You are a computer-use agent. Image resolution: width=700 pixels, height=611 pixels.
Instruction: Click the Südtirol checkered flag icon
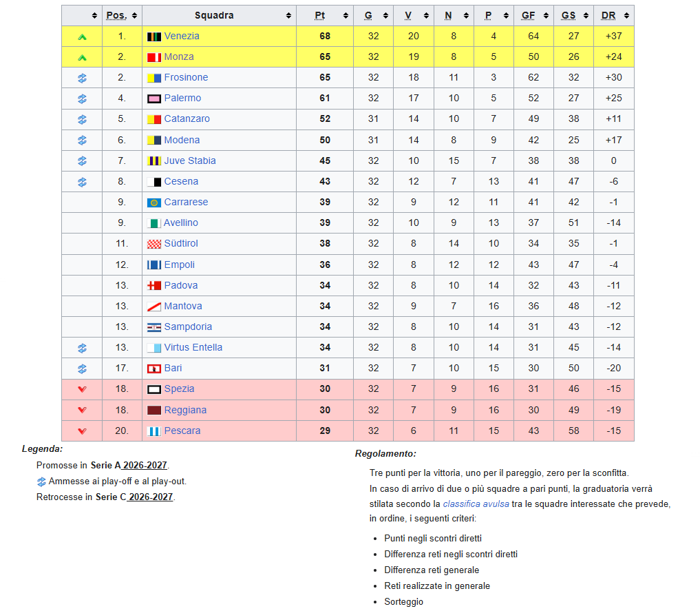(x=154, y=244)
